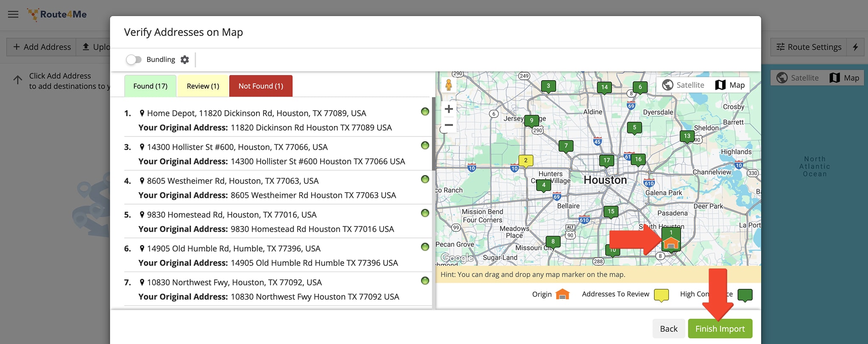Click map marker 16
868x344 pixels.
click(x=638, y=159)
